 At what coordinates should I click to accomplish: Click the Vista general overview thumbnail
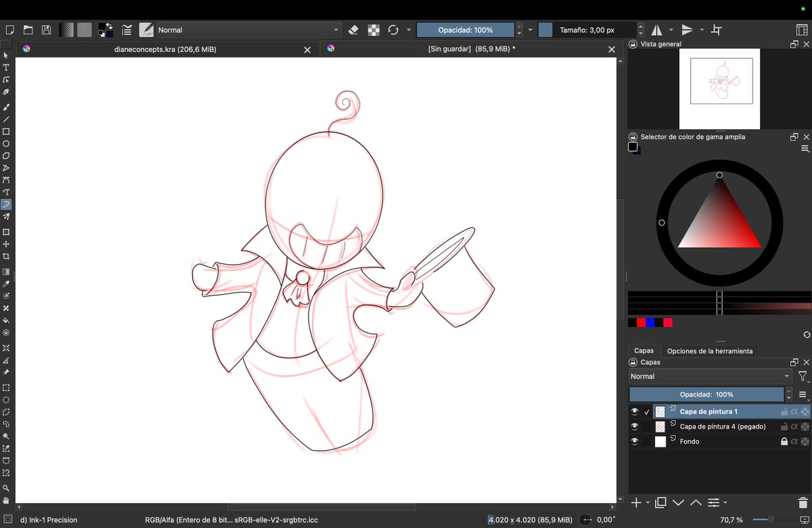tap(719, 89)
